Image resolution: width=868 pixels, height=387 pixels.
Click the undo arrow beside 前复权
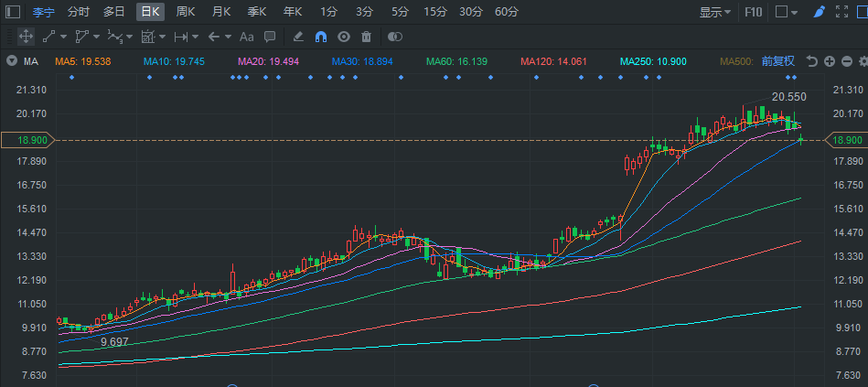[811, 61]
